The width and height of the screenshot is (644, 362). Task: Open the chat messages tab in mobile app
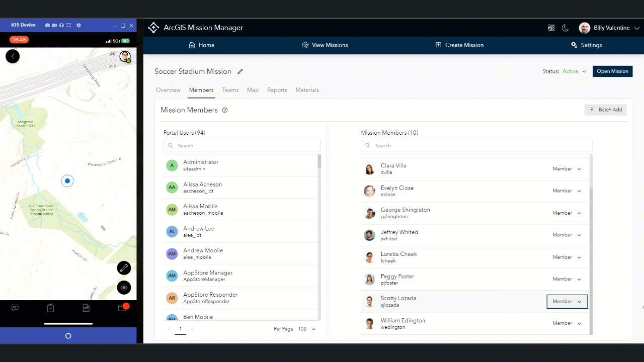(x=15, y=308)
